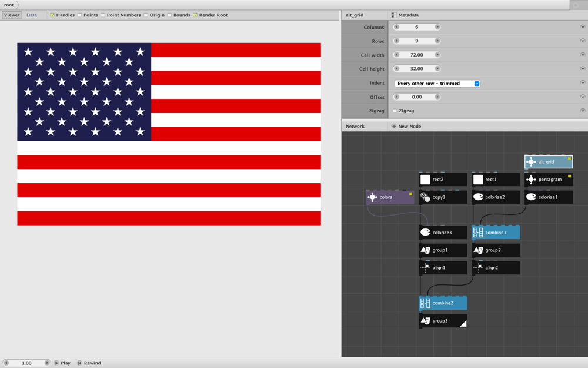
Task: Expand the Columns parameter options arrow
Action: [x=582, y=27]
